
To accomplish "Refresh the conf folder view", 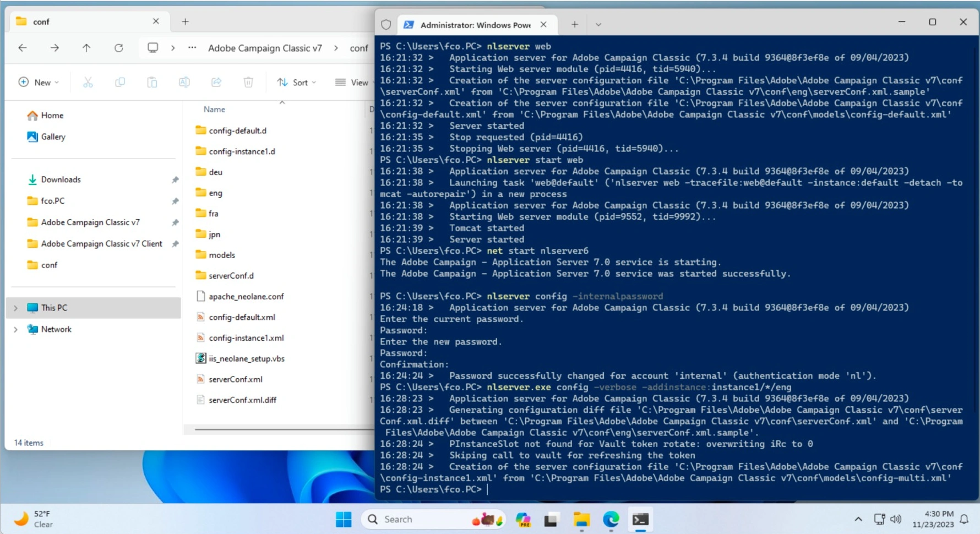I will [118, 48].
